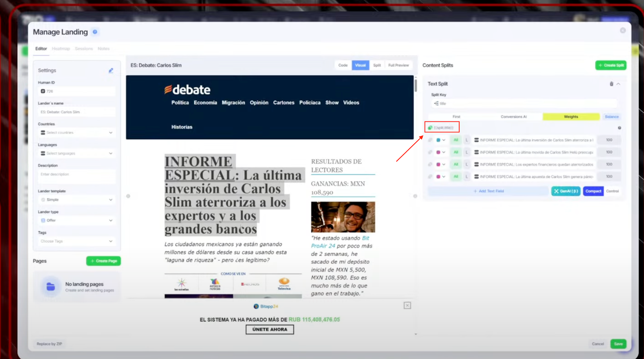Viewport: 644px width, 359px height.
Task: Click the Create Split button
Action: coord(611,65)
